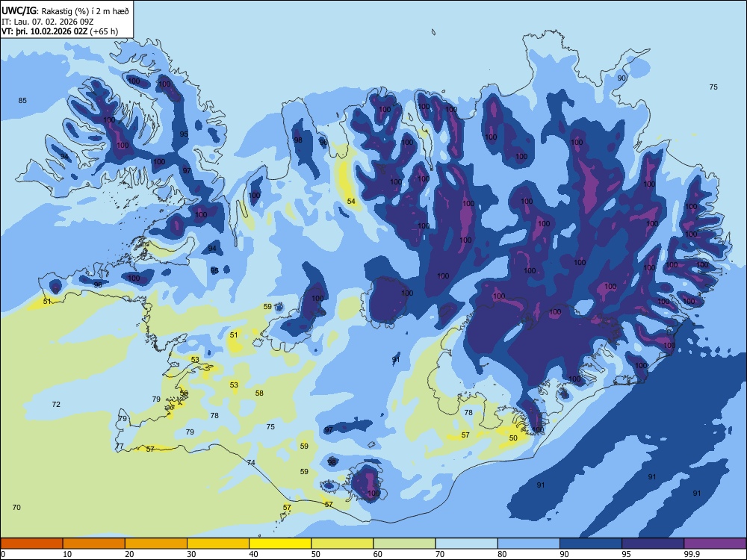Click the 72 value off the west coast
The image size is (747, 560).
click(x=56, y=404)
